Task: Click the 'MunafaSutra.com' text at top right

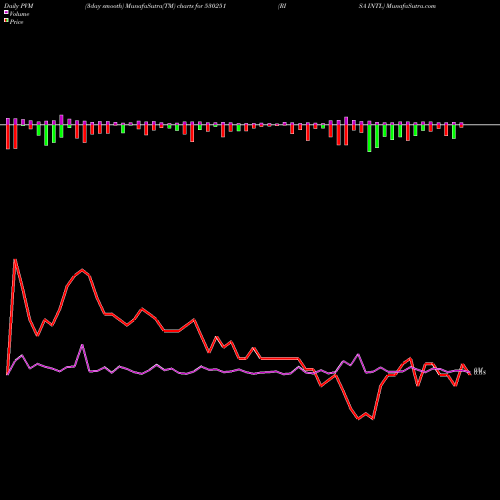Action: (x=411, y=6)
